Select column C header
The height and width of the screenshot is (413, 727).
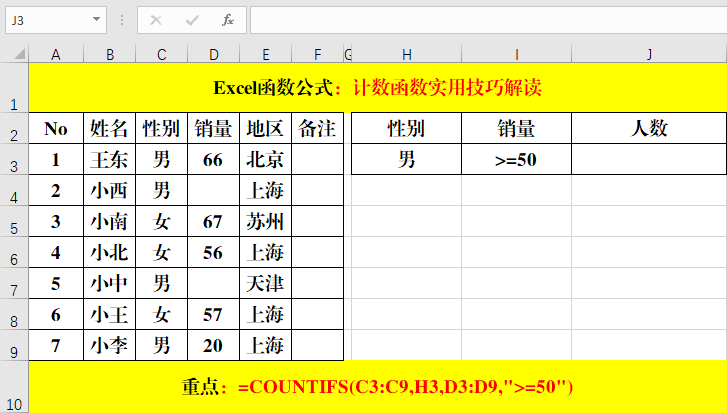coord(161,54)
